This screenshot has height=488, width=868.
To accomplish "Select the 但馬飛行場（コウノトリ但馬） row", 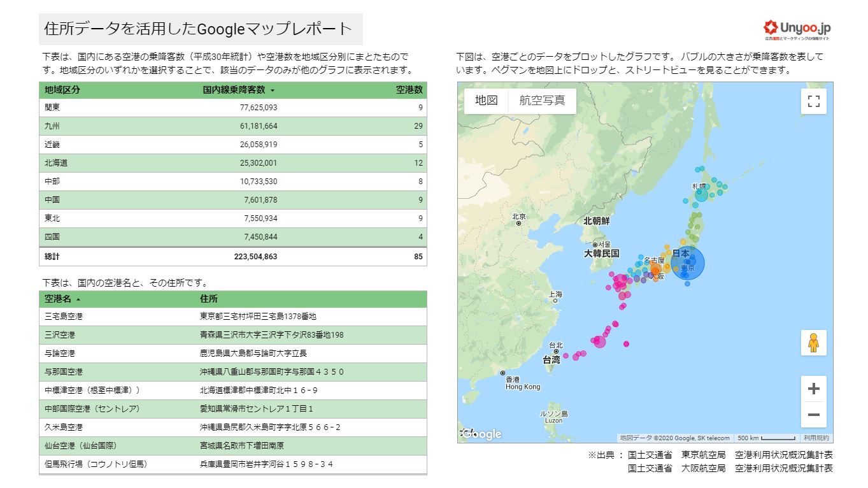I will (233, 464).
